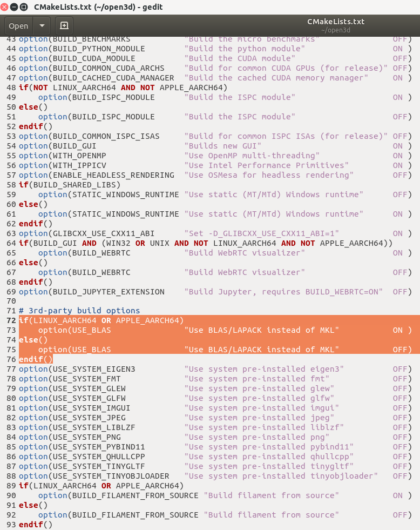Click "Use system pre-installed eigen3" string
The width and height of the screenshot is (420, 530).
click(264, 369)
